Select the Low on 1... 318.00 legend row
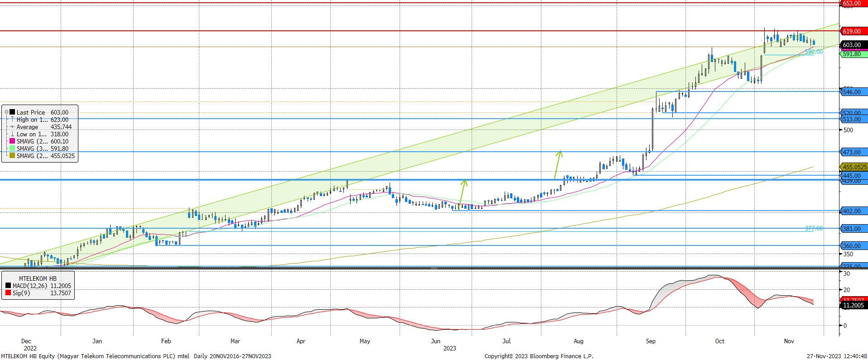Image resolution: width=868 pixels, height=360 pixels. pyautogui.click(x=40, y=134)
